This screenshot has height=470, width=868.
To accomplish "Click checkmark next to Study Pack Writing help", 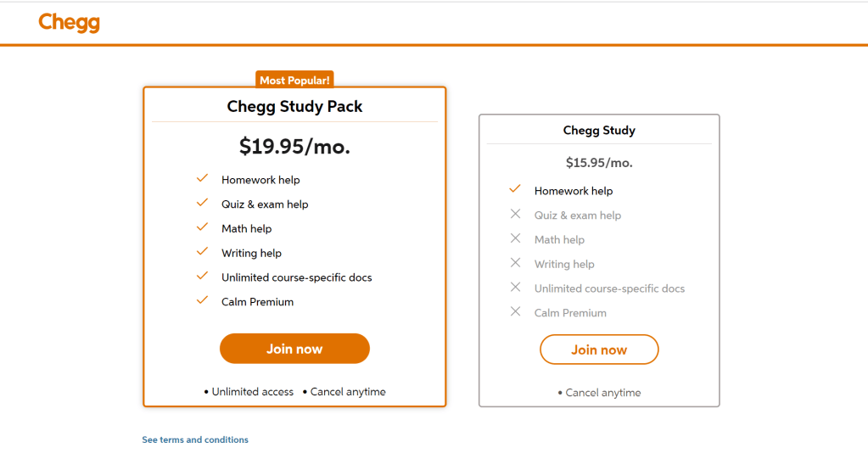I will (202, 252).
